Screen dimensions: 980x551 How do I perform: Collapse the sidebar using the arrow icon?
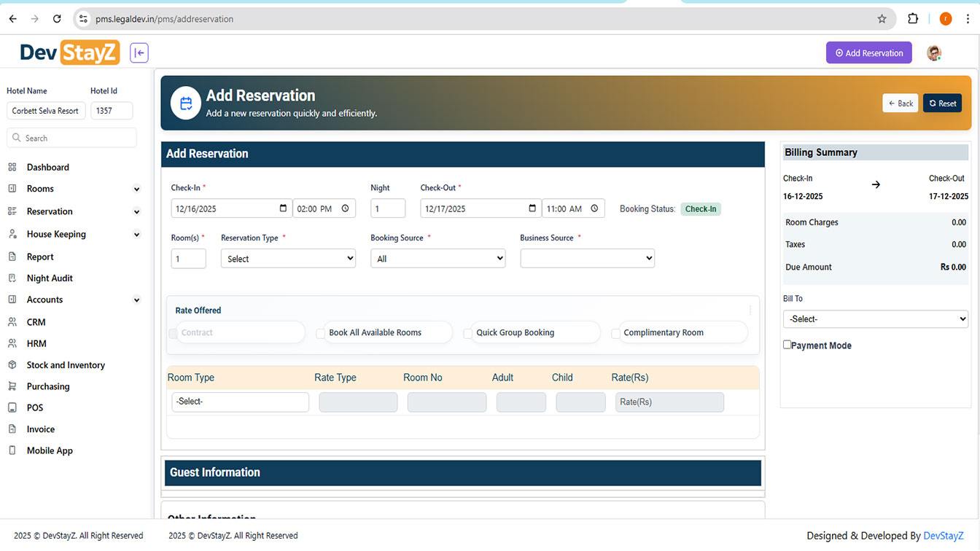(139, 52)
